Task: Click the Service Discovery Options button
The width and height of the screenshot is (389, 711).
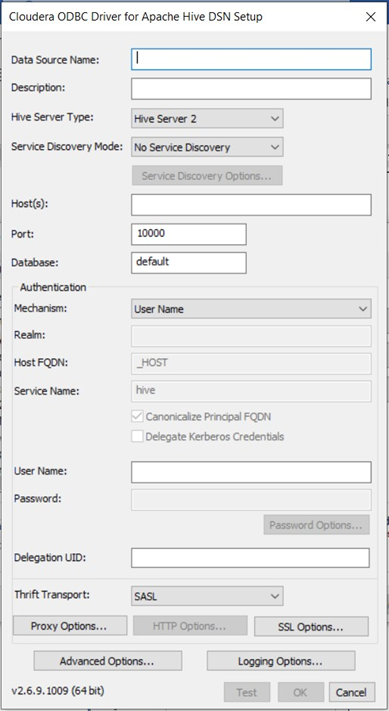Action: [207, 175]
